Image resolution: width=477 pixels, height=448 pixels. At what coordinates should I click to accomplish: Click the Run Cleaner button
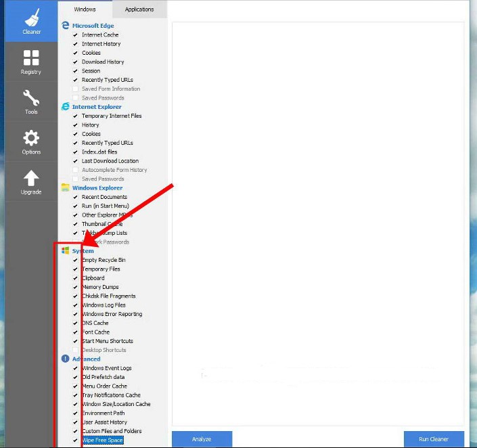pyautogui.click(x=434, y=439)
